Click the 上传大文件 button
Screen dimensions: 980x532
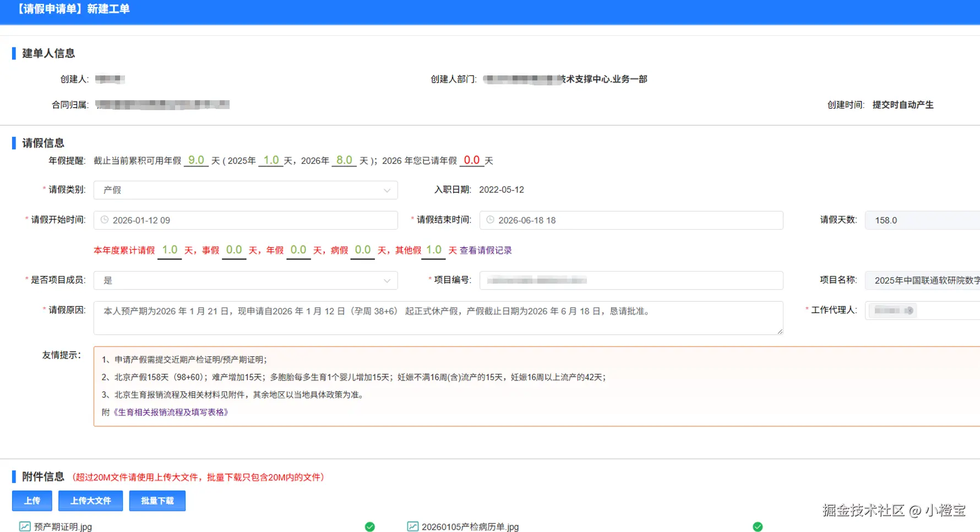coord(90,501)
